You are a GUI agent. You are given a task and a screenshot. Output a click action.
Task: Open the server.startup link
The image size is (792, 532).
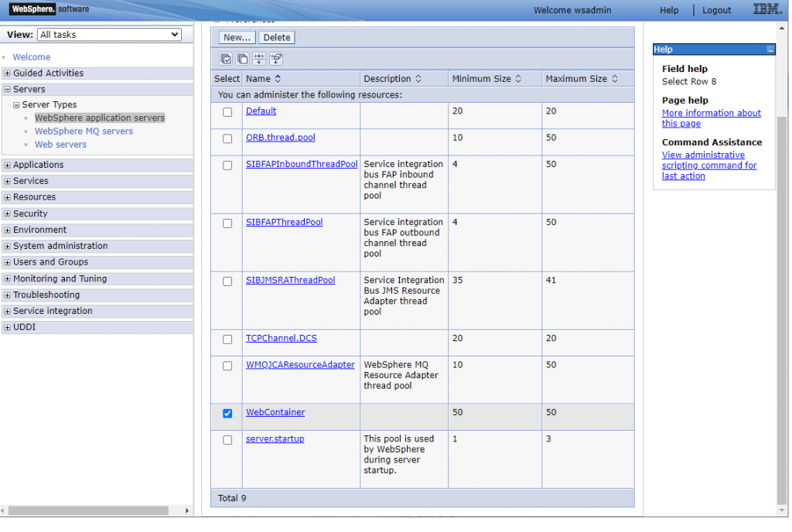275,439
